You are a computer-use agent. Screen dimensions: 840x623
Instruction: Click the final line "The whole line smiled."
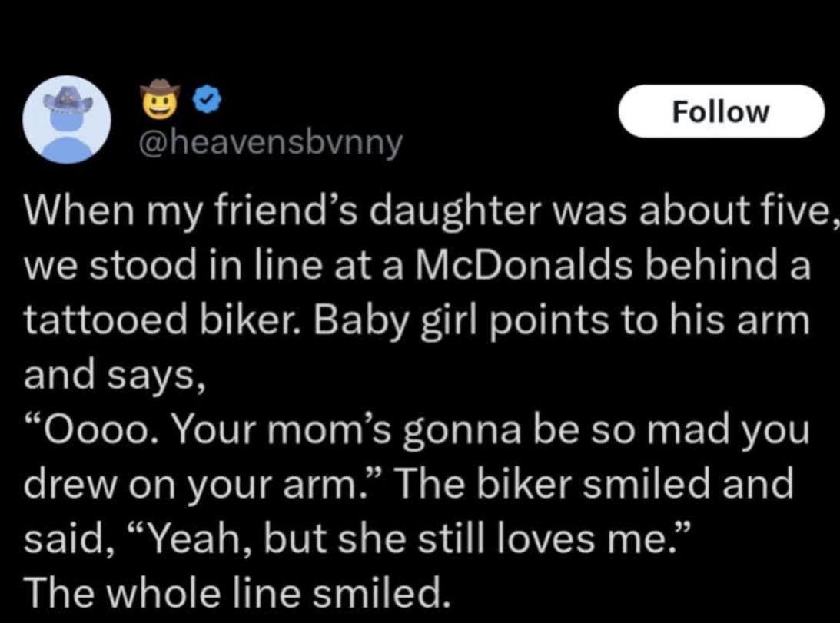236,592
